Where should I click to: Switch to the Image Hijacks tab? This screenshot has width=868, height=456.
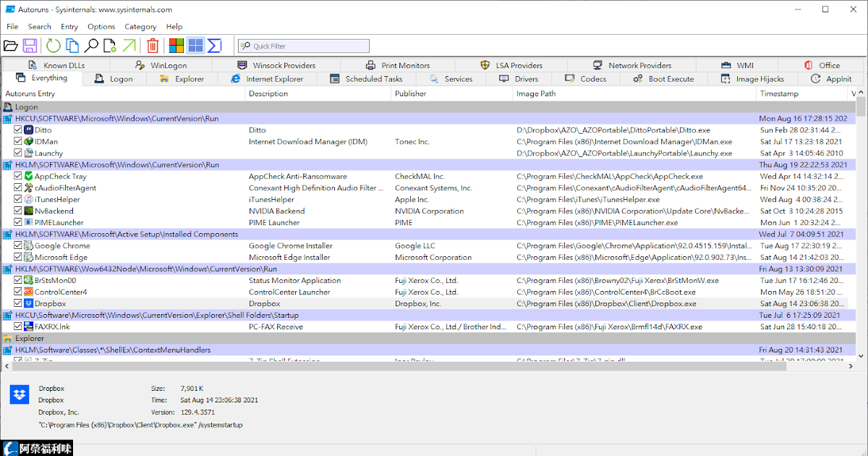[x=752, y=79]
